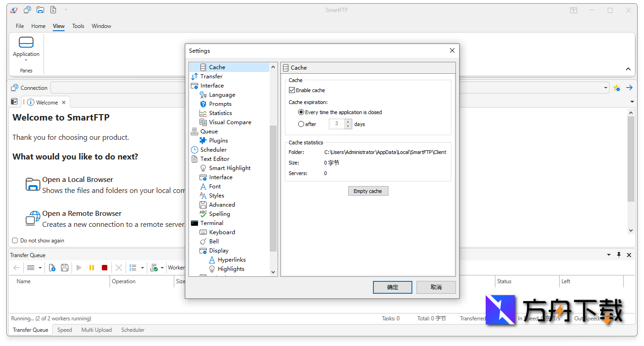The width and height of the screenshot is (644, 346).
Task: Check the Do not show again box
Action: click(15, 241)
